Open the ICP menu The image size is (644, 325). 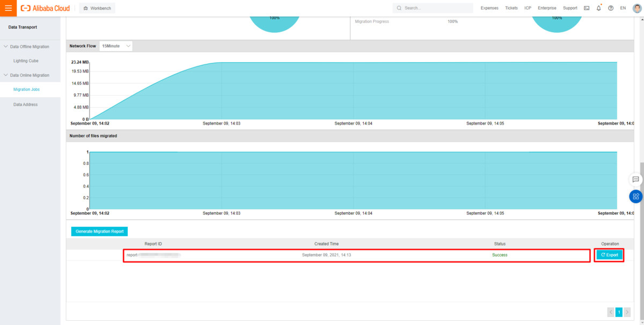pyautogui.click(x=528, y=8)
